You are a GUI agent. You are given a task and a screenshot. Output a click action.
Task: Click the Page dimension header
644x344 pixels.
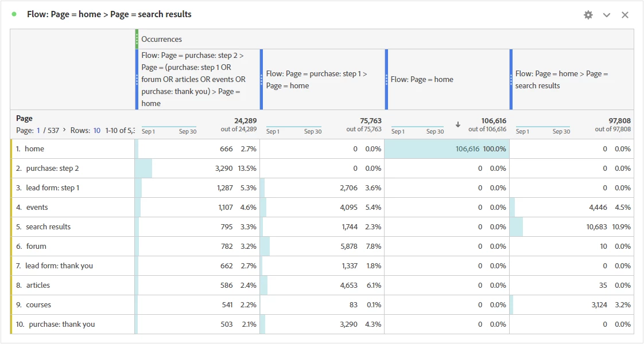(24, 118)
